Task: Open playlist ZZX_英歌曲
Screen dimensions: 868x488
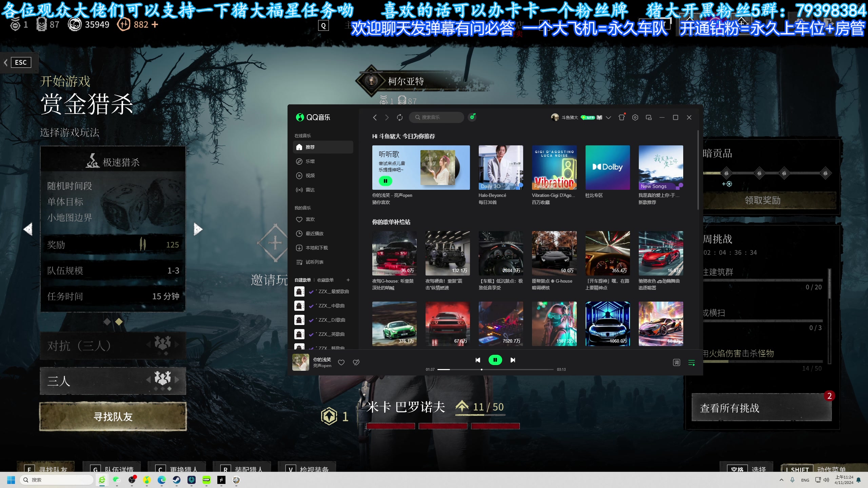Action: pyautogui.click(x=323, y=334)
